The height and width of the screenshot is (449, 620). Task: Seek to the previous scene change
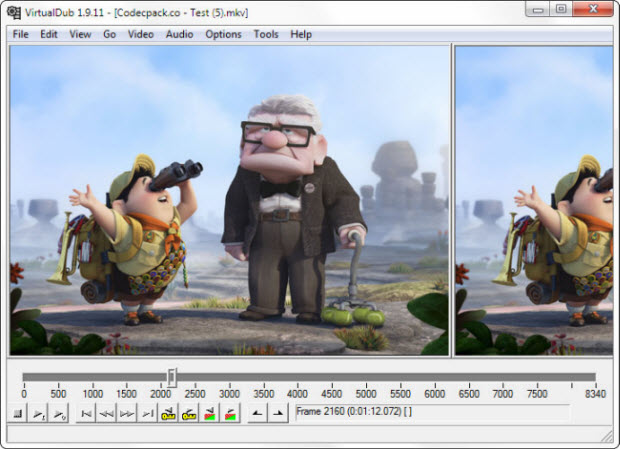click(210, 413)
